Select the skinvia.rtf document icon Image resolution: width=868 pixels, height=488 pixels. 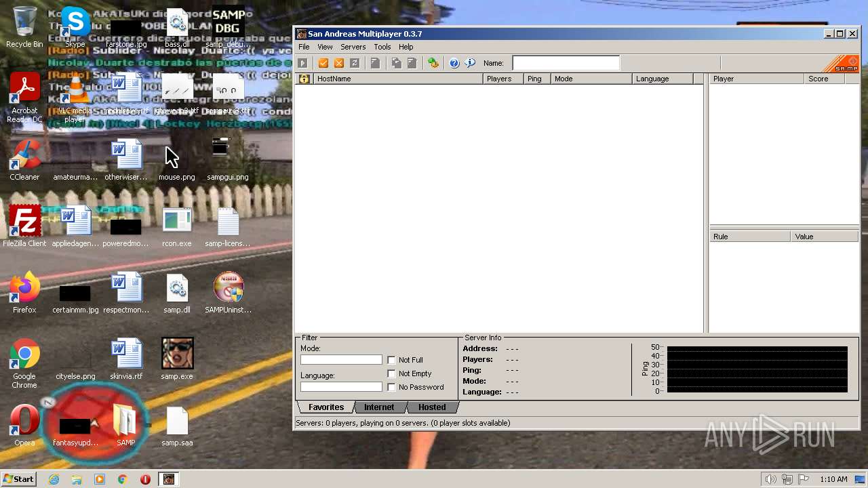[x=126, y=359]
